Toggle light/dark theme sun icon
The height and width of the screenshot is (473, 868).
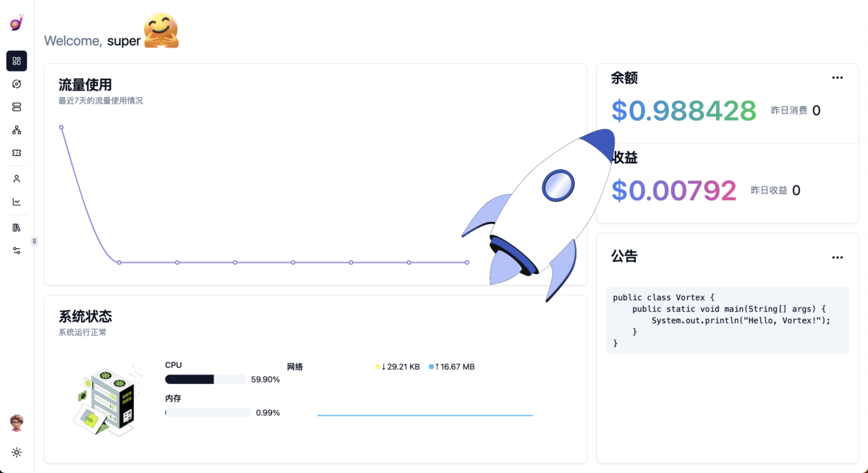pyautogui.click(x=17, y=452)
